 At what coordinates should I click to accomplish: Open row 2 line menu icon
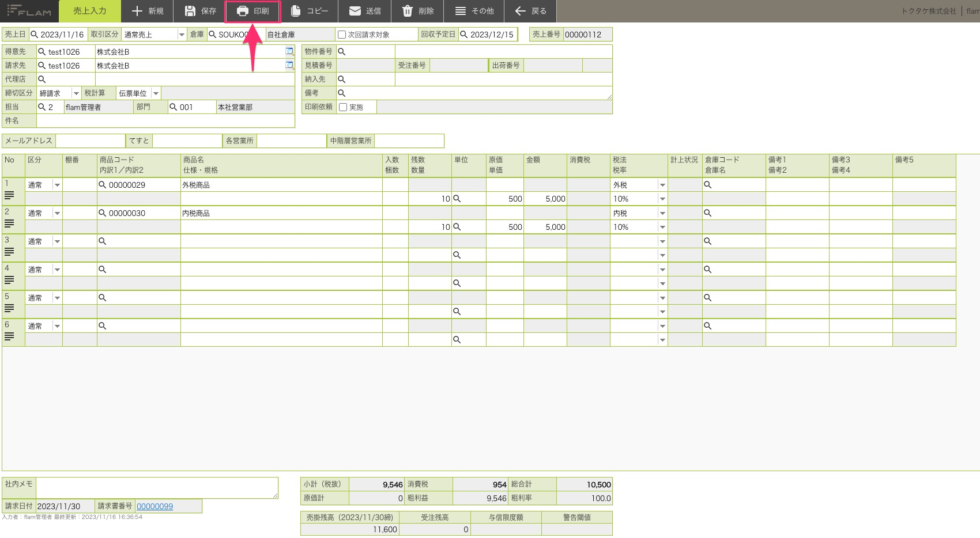click(9, 224)
